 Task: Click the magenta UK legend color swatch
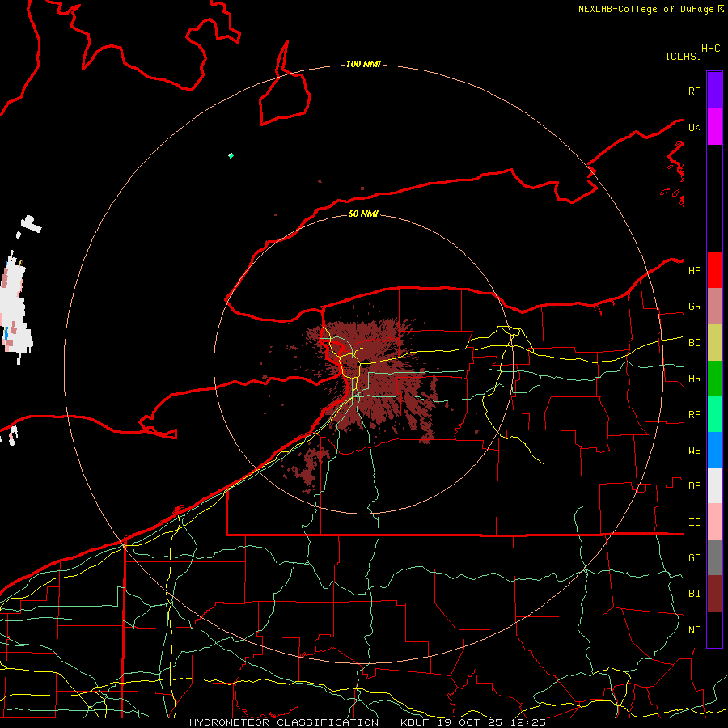click(714, 127)
